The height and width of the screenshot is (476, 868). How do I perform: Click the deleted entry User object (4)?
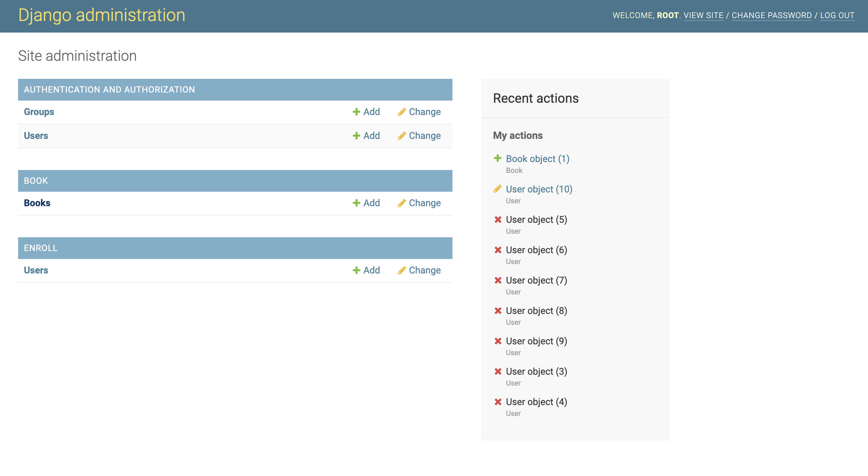(536, 402)
